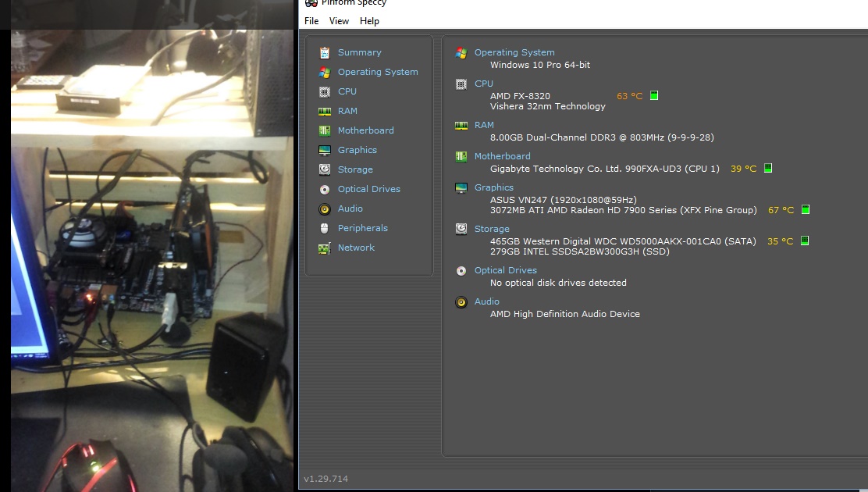Click the Storage drive icon in the sidebar
This screenshot has width=868, height=492.
(325, 169)
